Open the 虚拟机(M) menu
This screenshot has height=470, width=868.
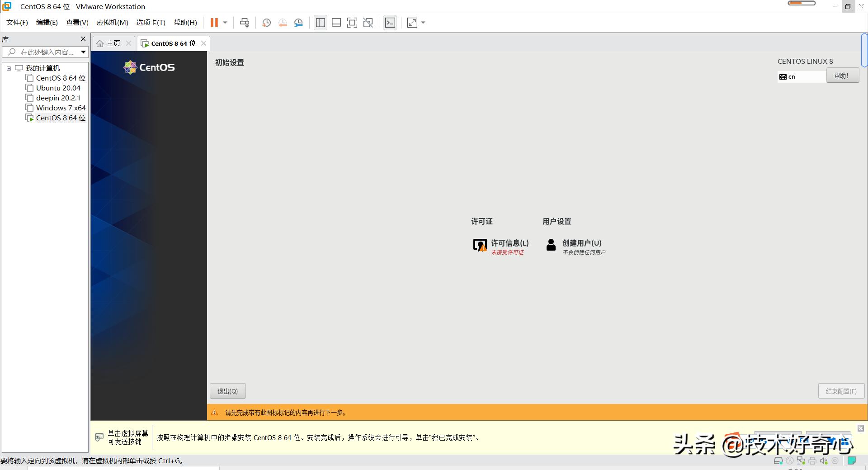point(112,23)
